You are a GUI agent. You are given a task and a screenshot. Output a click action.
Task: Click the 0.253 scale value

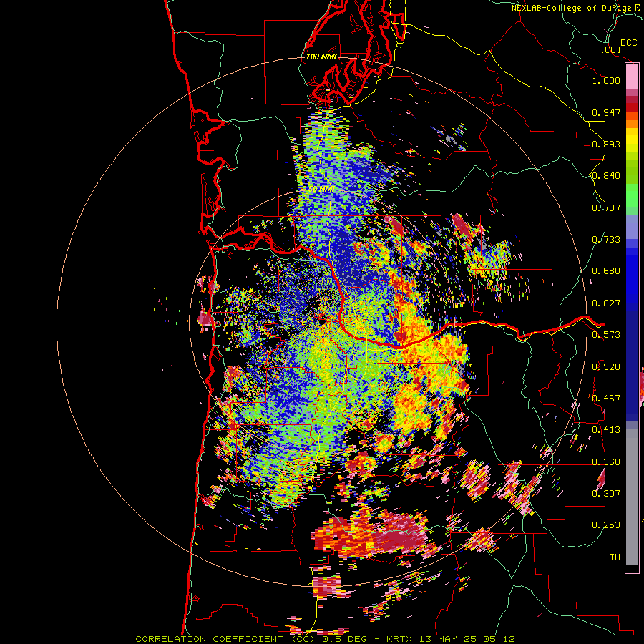(x=606, y=525)
